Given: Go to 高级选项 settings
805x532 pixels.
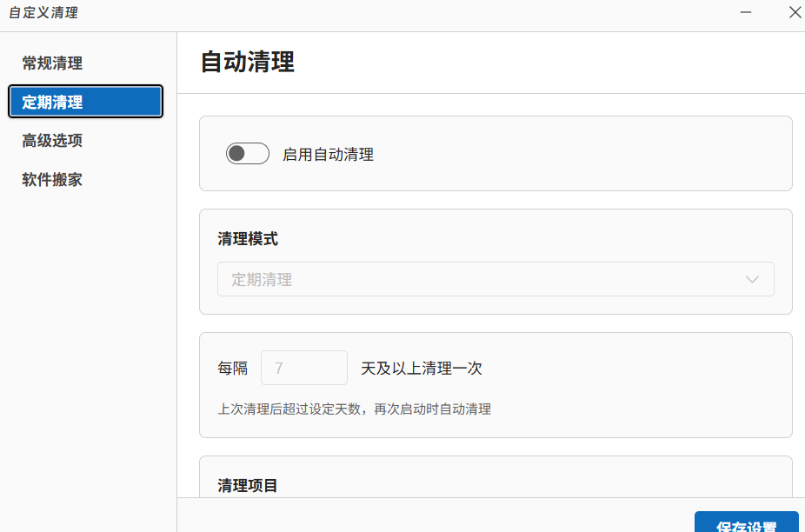Looking at the screenshot, I should point(52,140).
